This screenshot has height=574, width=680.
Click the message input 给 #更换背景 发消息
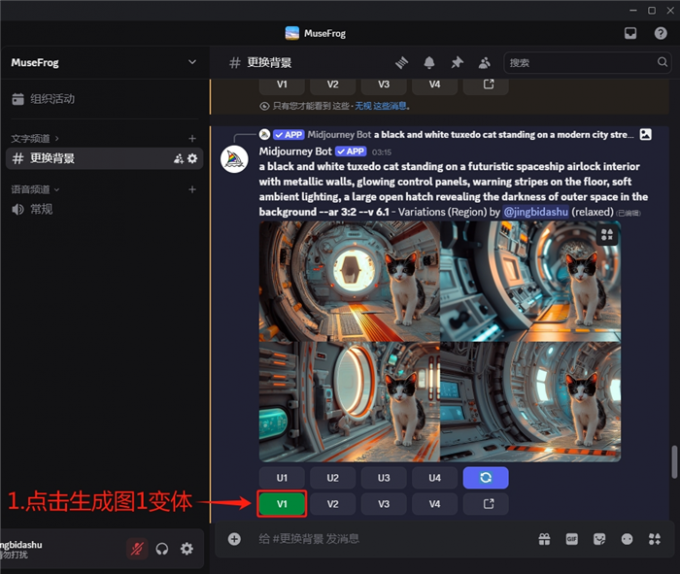pos(309,539)
